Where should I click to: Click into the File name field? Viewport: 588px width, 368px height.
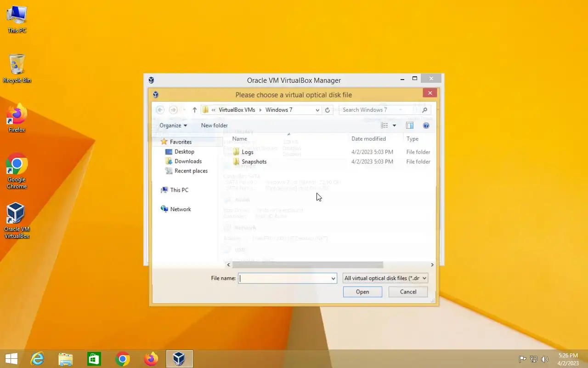coord(284,278)
